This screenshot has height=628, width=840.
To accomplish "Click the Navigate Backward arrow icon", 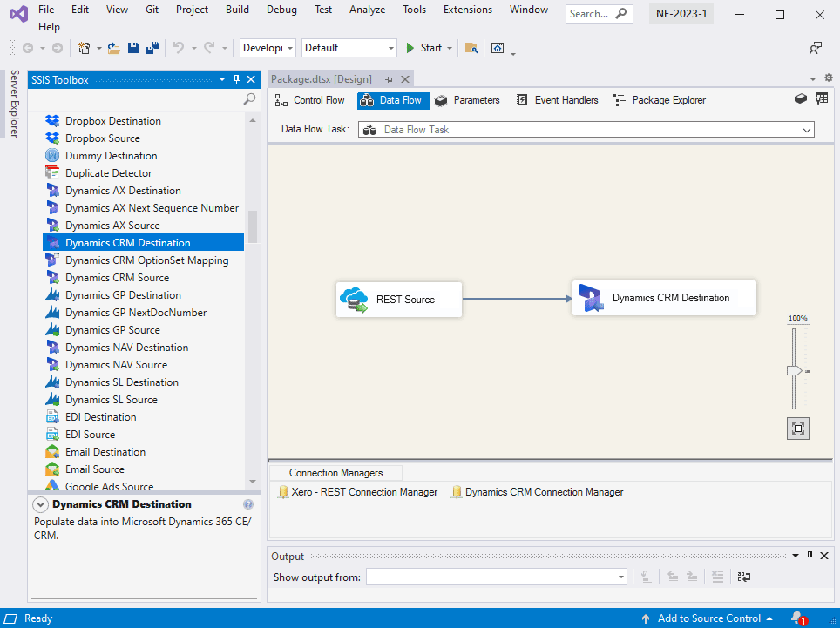I will point(28,48).
